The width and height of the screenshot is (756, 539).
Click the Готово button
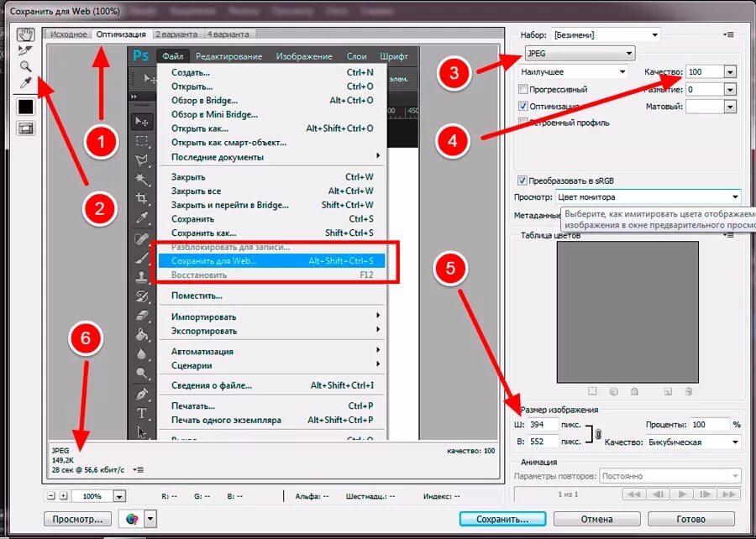tap(691, 519)
